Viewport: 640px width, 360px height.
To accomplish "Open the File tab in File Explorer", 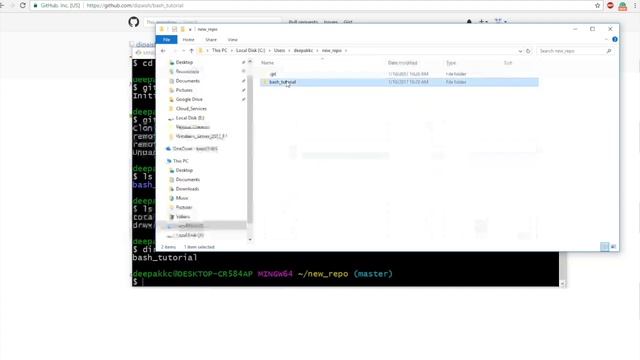I will pyautogui.click(x=167, y=40).
